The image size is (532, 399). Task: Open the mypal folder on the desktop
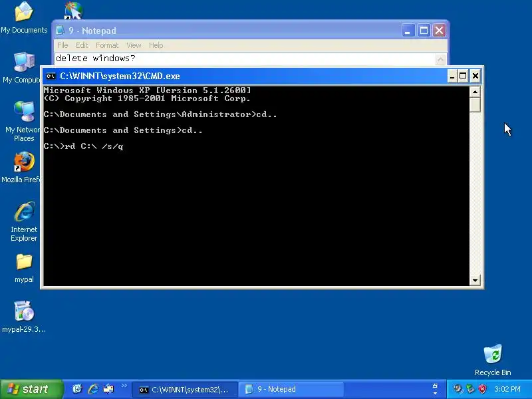point(24,268)
